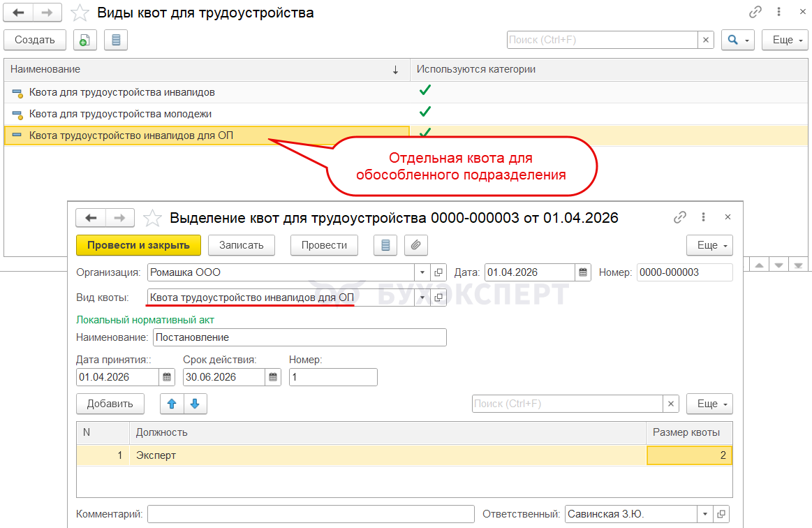Click the checkmark in the инвалидов quota row
Viewport: 812px width, 528px height.
pos(425,91)
